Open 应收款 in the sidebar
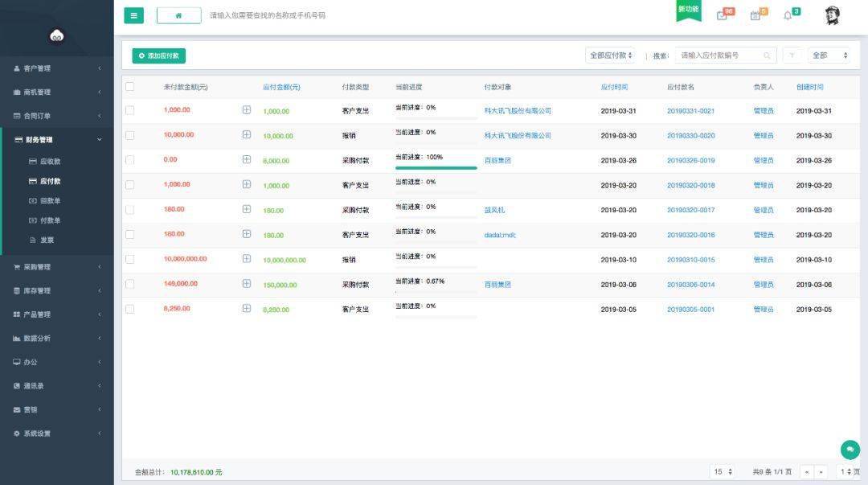868x485 pixels. click(51, 162)
